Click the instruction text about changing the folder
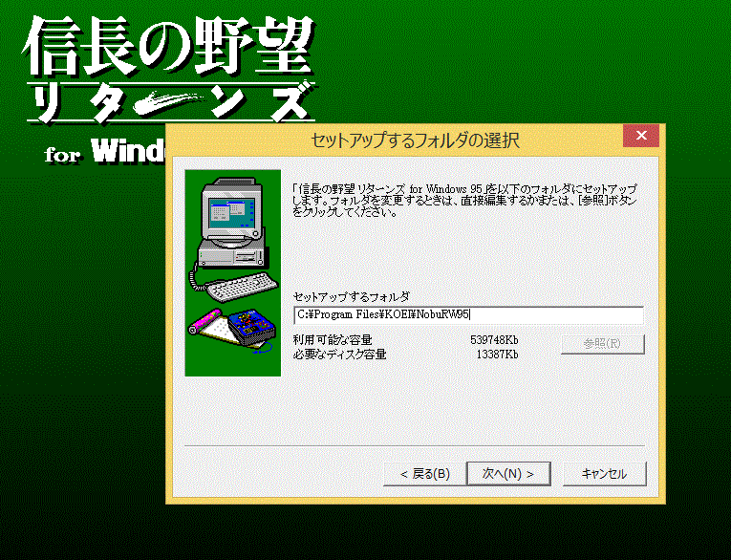 (x=464, y=201)
